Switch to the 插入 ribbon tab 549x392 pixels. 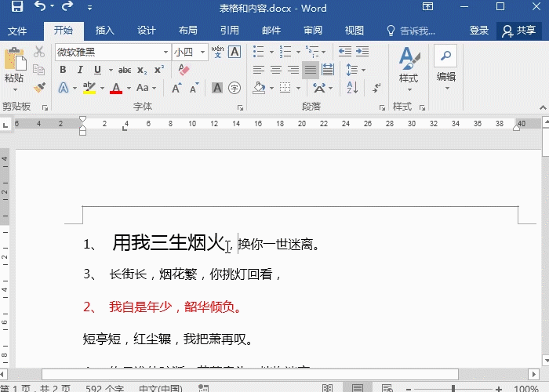pyautogui.click(x=104, y=31)
